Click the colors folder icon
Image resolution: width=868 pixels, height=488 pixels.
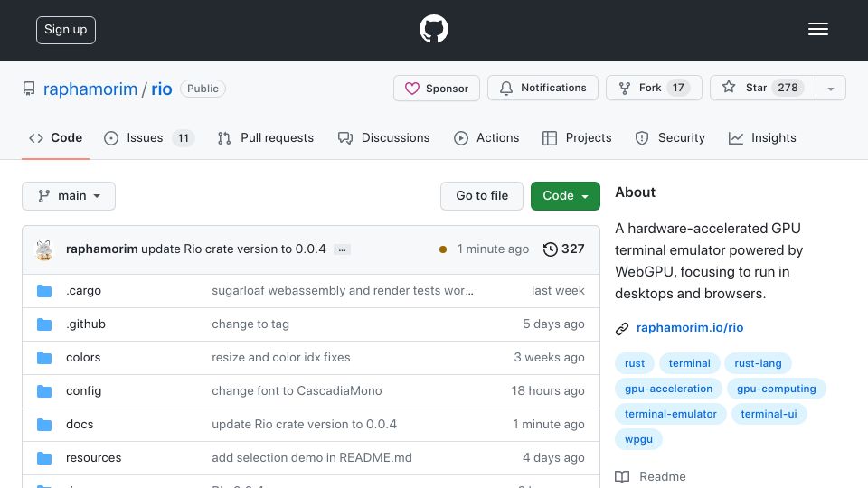tap(44, 358)
